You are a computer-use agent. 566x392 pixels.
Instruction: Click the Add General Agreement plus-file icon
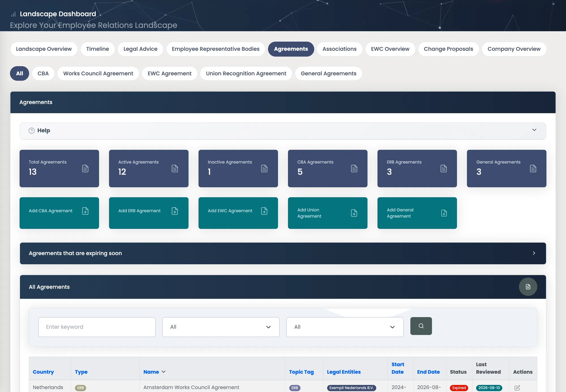(444, 213)
